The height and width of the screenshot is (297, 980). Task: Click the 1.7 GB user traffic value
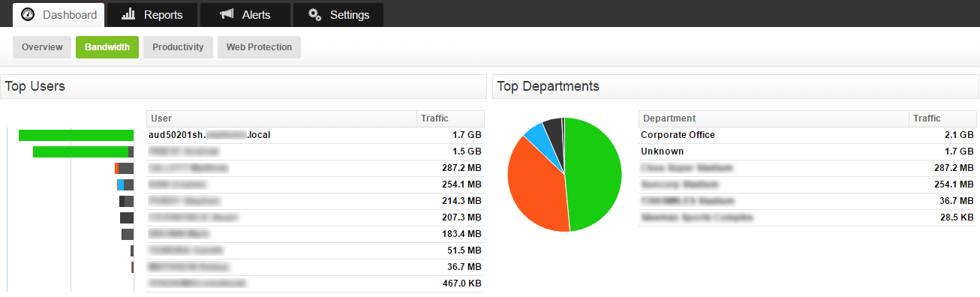click(467, 135)
